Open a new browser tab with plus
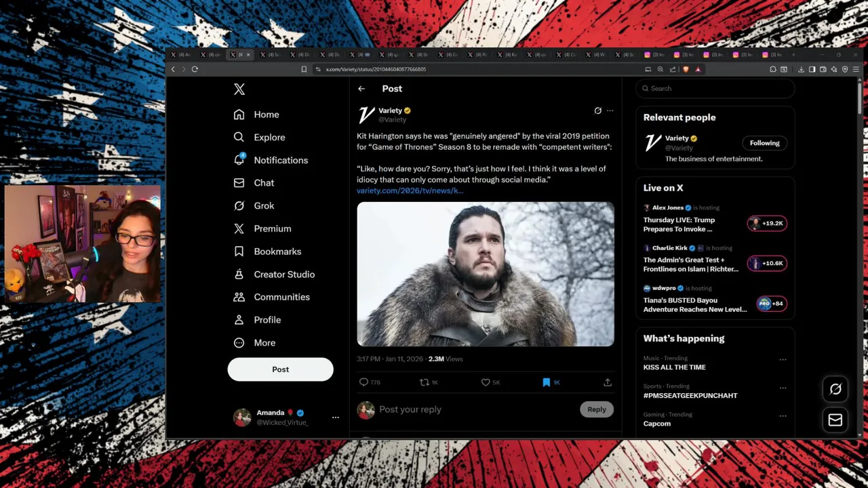The width and height of the screenshot is (868, 488). point(793,55)
